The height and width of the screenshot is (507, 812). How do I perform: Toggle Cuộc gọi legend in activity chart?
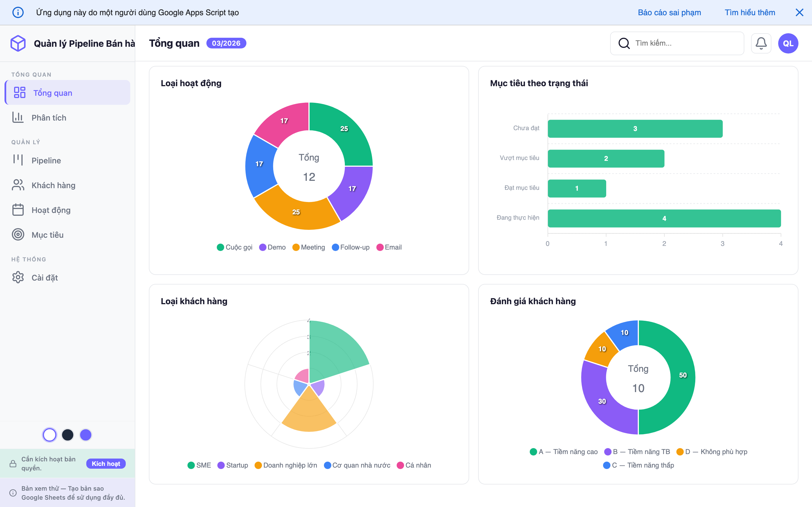[235, 247]
